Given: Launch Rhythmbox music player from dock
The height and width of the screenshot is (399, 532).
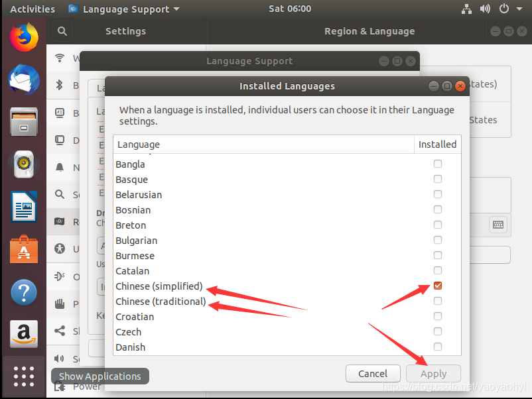Looking at the screenshot, I should point(24,164).
